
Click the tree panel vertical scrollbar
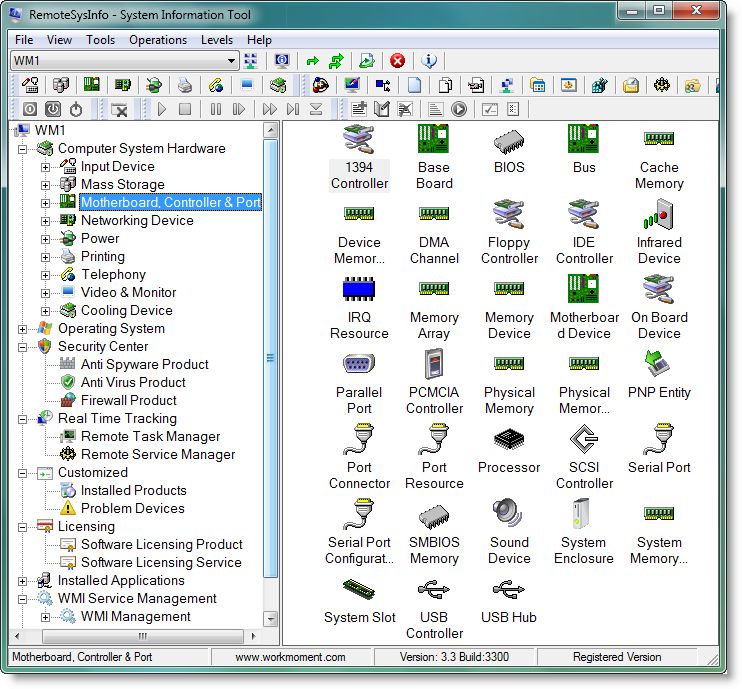tap(271, 357)
